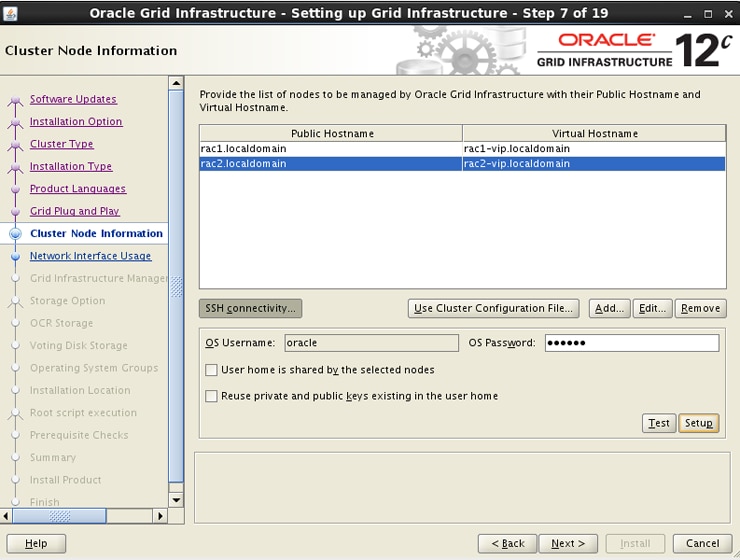Go to Grid Plug and Play step
The width and height of the screenshot is (740, 560).
point(75,211)
